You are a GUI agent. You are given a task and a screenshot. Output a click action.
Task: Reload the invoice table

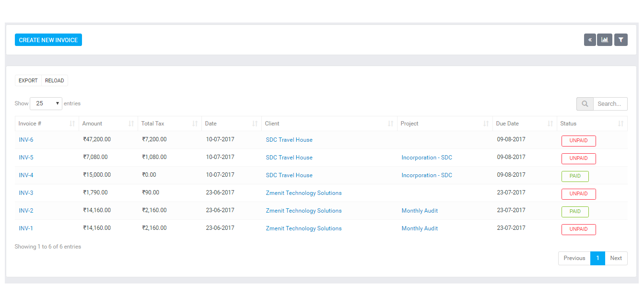[x=55, y=80]
